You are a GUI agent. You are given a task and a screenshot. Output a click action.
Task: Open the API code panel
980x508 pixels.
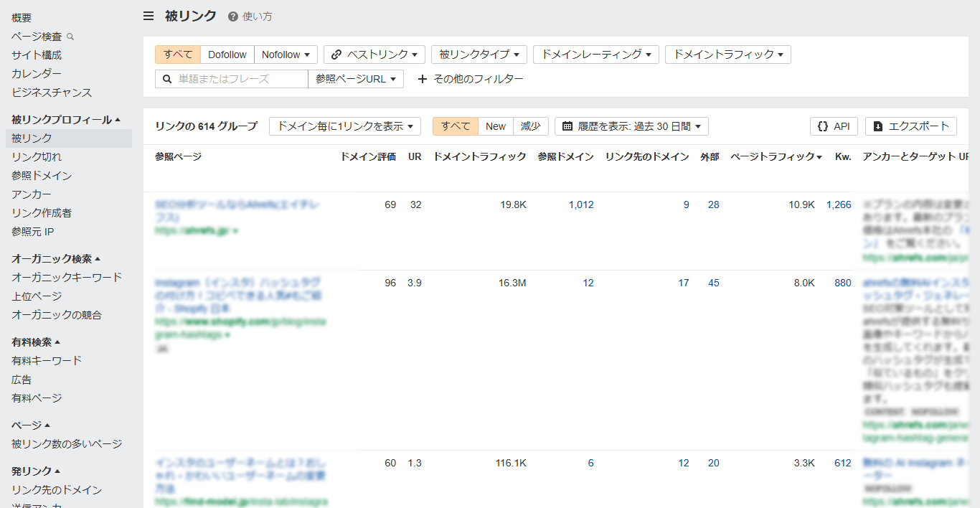(x=834, y=126)
